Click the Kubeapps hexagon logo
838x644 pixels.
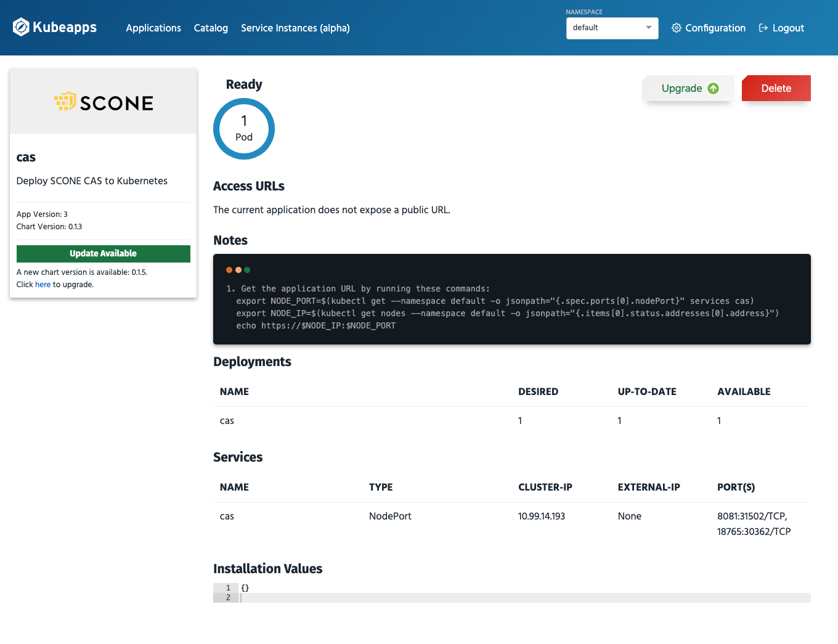point(20,27)
